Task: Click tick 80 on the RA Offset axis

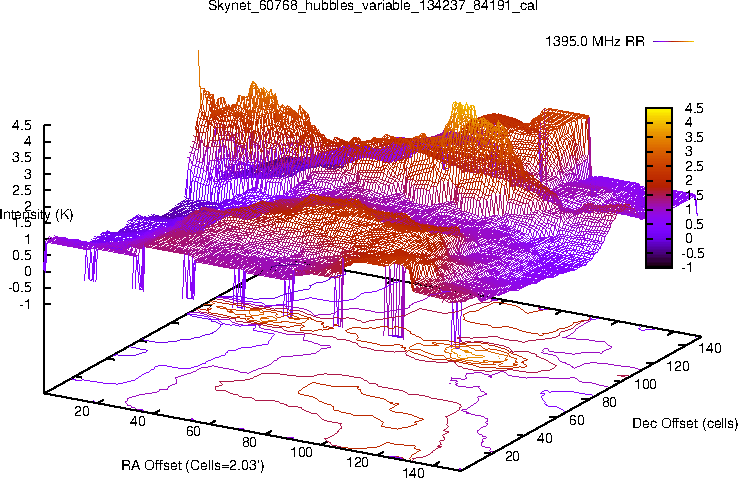Action: [x=249, y=442]
